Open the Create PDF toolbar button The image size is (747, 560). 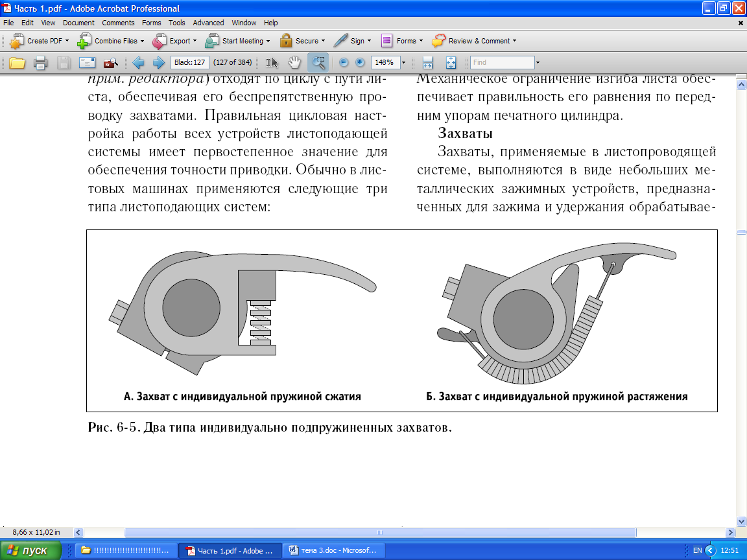[x=39, y=41]
